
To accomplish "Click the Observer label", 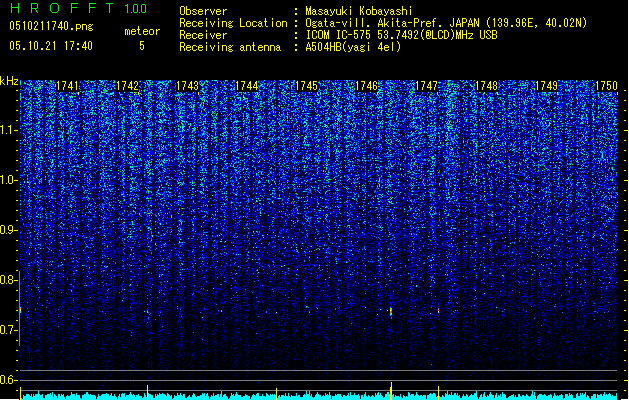I will pos(203,11).
